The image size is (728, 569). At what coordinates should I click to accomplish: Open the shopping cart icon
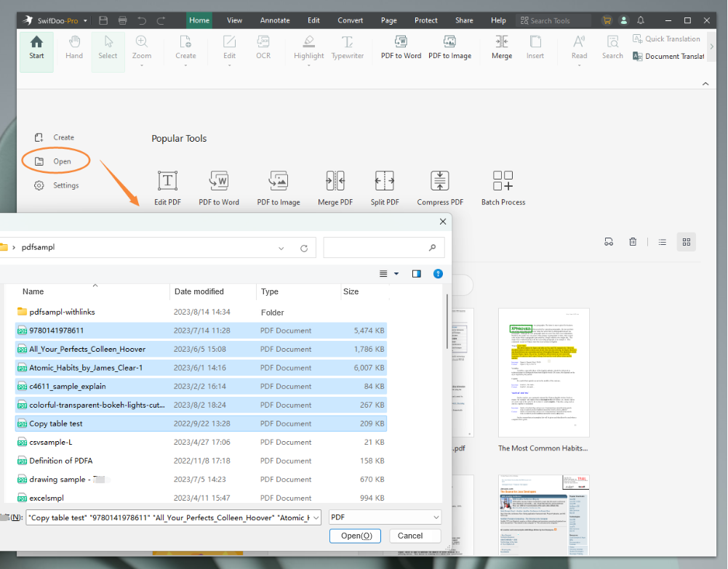607,20
